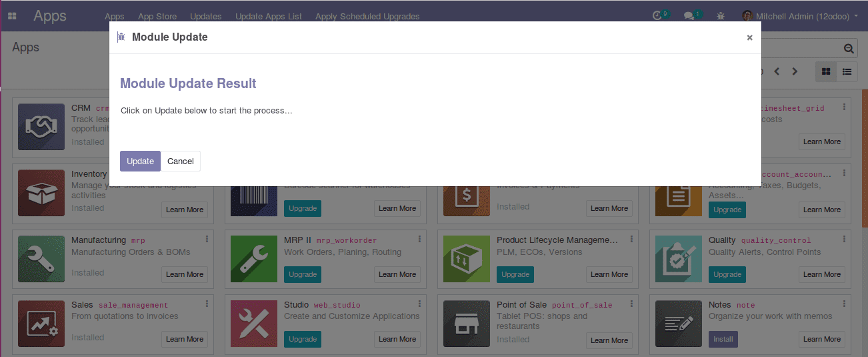The height and width of the screenshot is (357, 868).
Task: Click Learn More on Notes card
Action: 822,339
